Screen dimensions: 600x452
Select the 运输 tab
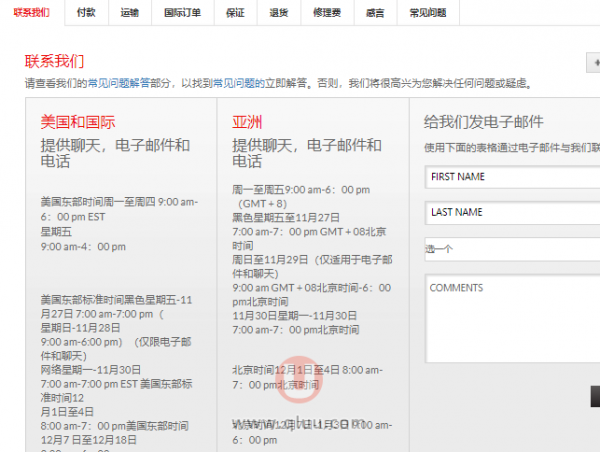[x=129, y=13]
